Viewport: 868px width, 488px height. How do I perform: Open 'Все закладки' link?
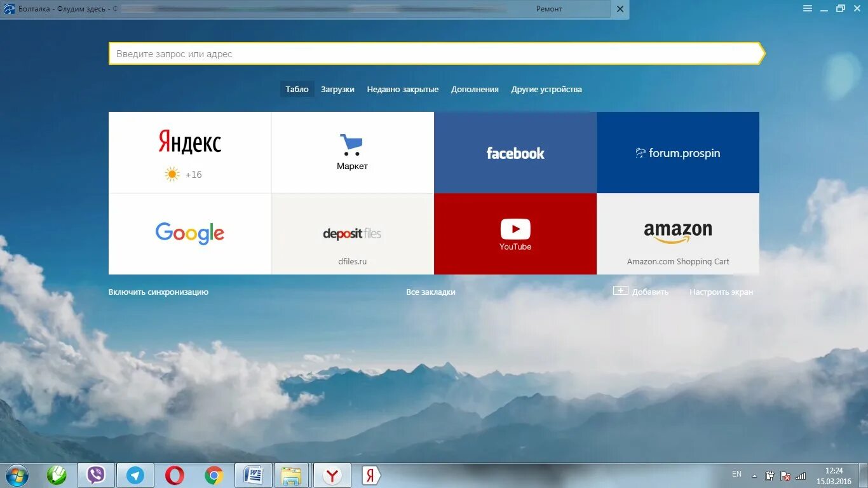pyautogui.click(x=431, y=292)
